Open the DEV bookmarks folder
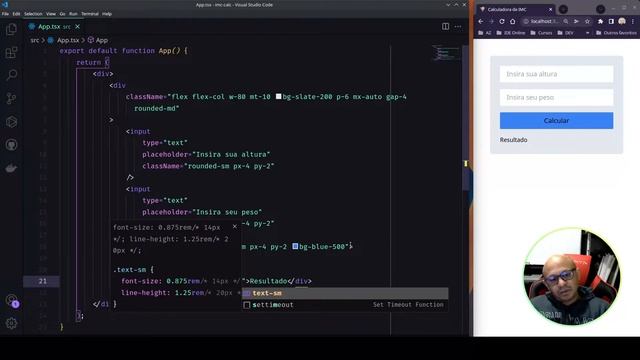The image size is (640, 360). point(565,33)
